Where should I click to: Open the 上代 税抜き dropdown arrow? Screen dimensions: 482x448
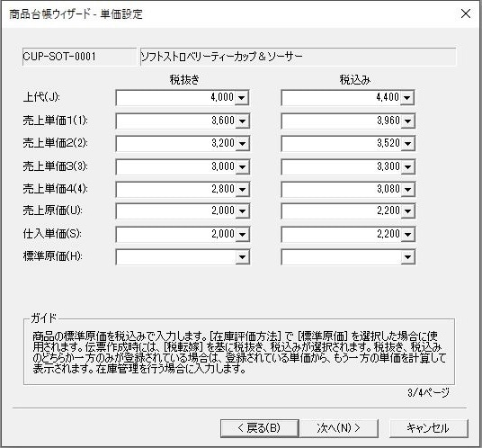(x=242, y=98)
